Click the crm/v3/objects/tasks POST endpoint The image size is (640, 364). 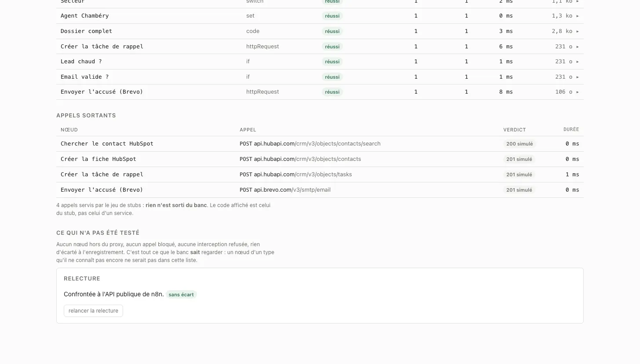(295, 175)
